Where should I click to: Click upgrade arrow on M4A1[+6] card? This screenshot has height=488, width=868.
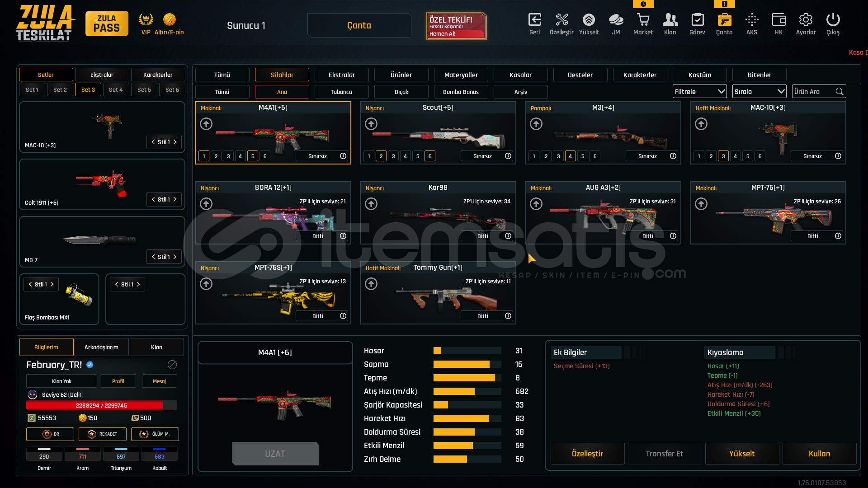(x=206, y=124)
